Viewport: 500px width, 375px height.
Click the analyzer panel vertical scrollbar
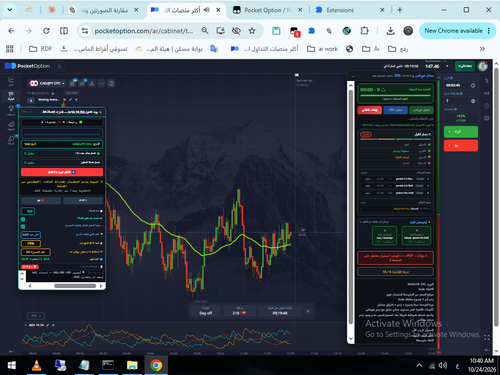click(x=351, y=207)
